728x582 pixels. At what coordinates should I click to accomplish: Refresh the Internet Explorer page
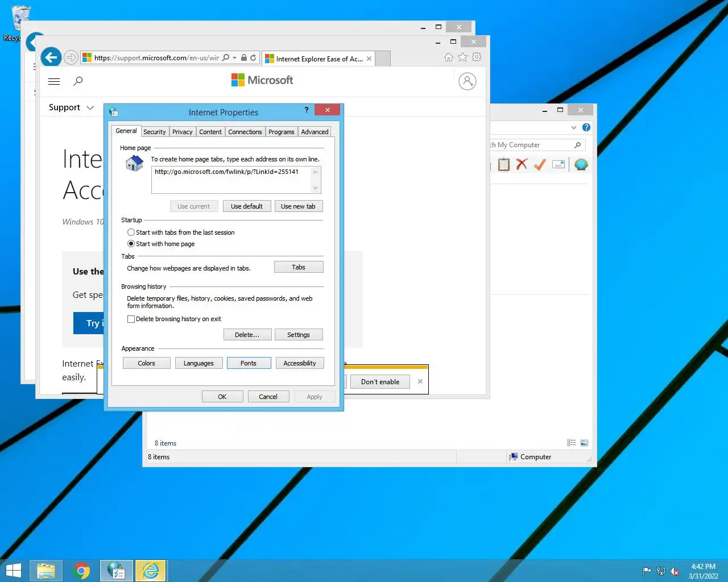point(253,57)
